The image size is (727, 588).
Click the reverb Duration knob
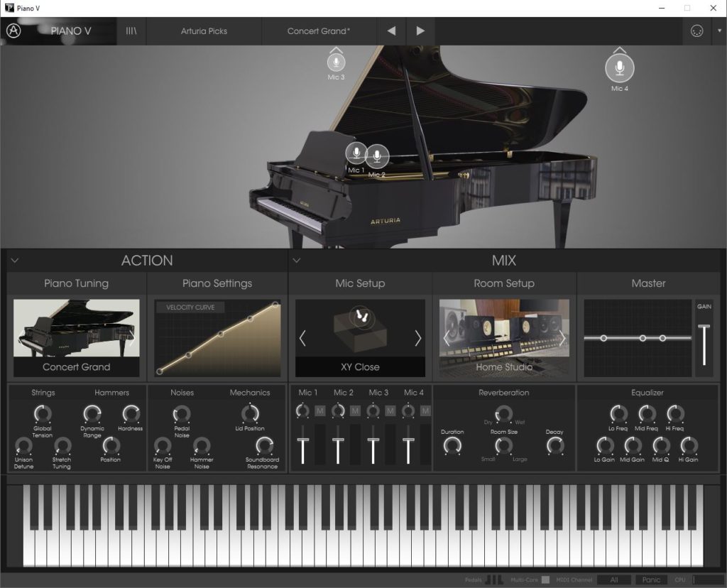click(452, 446)
